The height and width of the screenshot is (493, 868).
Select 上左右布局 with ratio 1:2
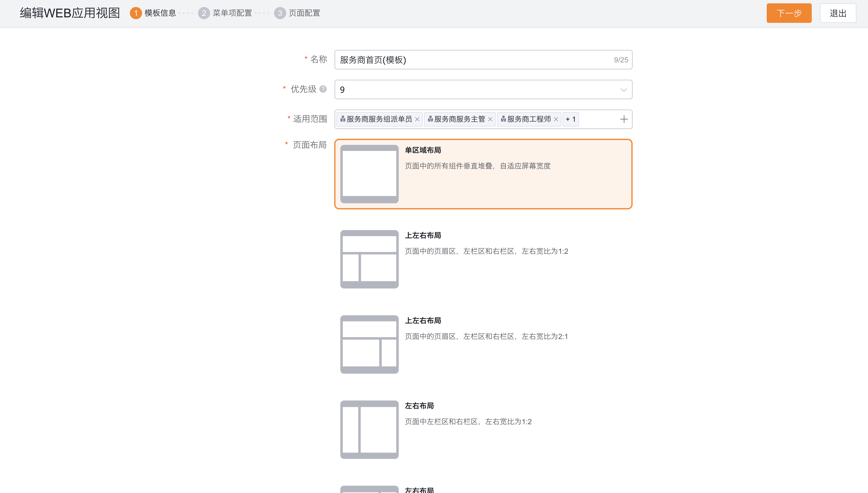(483, 259)
